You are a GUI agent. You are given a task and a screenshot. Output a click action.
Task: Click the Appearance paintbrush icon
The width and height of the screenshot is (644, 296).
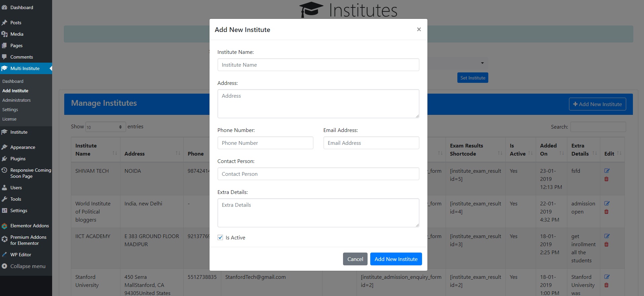4,147
